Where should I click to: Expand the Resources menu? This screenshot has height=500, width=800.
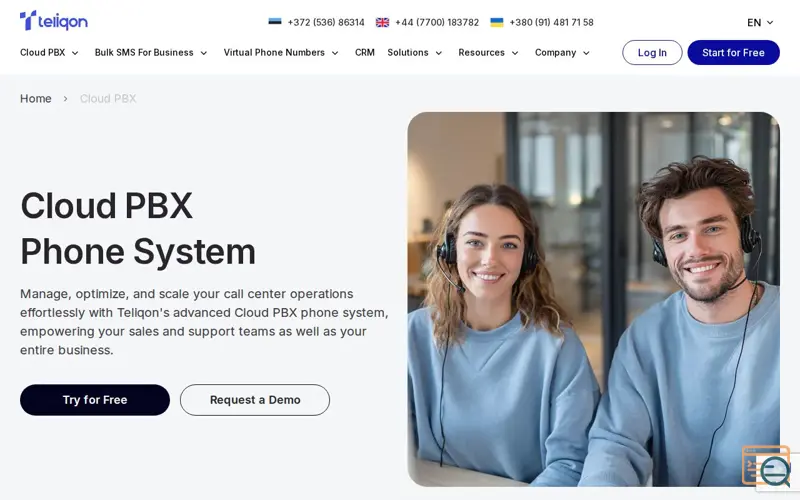(x=488, y=53)
